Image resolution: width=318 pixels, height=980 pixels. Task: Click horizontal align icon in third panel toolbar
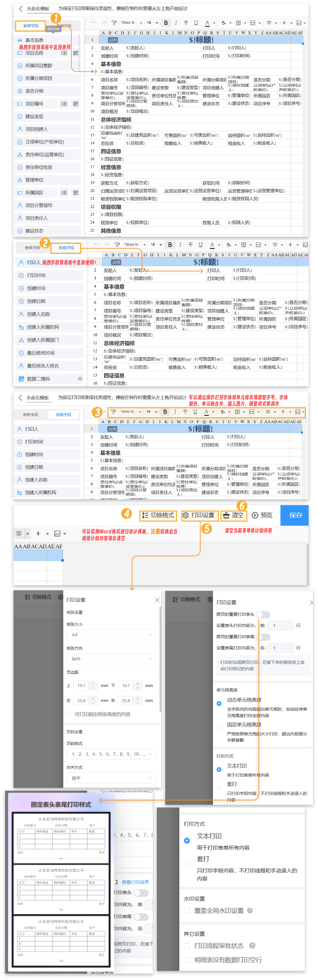tap(268, 412)
